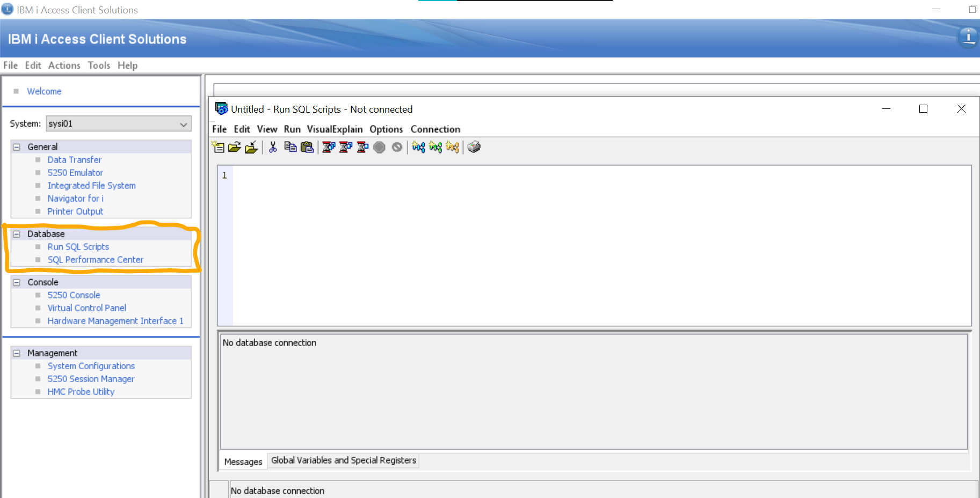
Task: Open Hardware Management Interface 1
Action: coord(115,321)
